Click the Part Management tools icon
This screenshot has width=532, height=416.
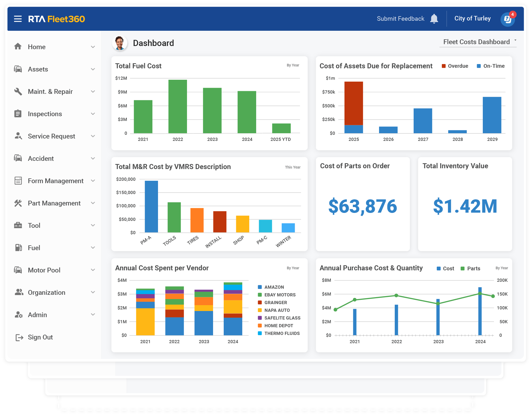click(18, 203)
